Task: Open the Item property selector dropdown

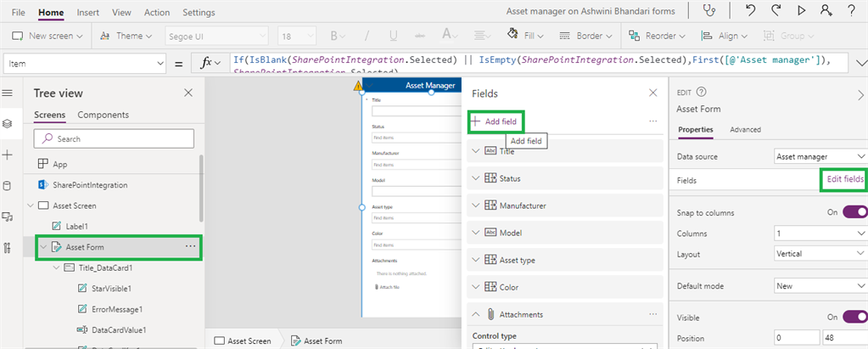Action: pos(85,64)
